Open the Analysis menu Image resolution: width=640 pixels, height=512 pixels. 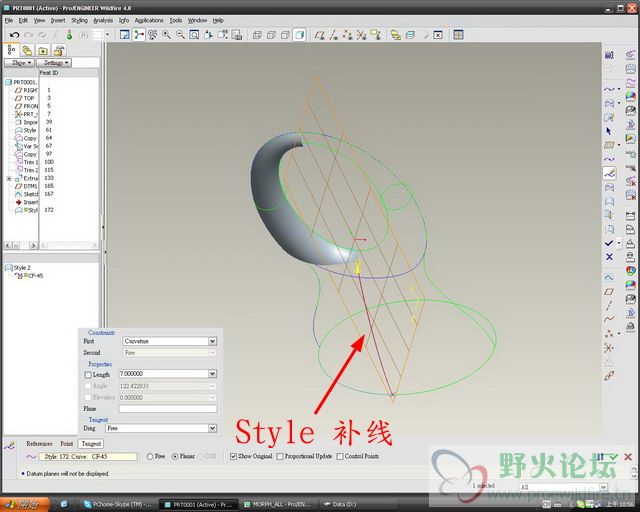(103, 20)
